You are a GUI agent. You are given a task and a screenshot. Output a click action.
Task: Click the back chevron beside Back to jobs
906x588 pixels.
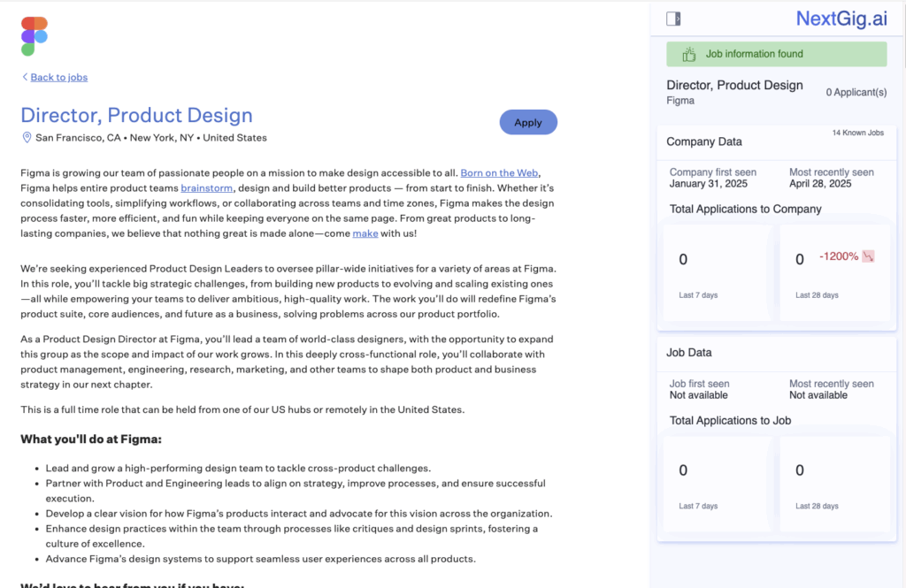pyautogui.click(x=25, y=77)
